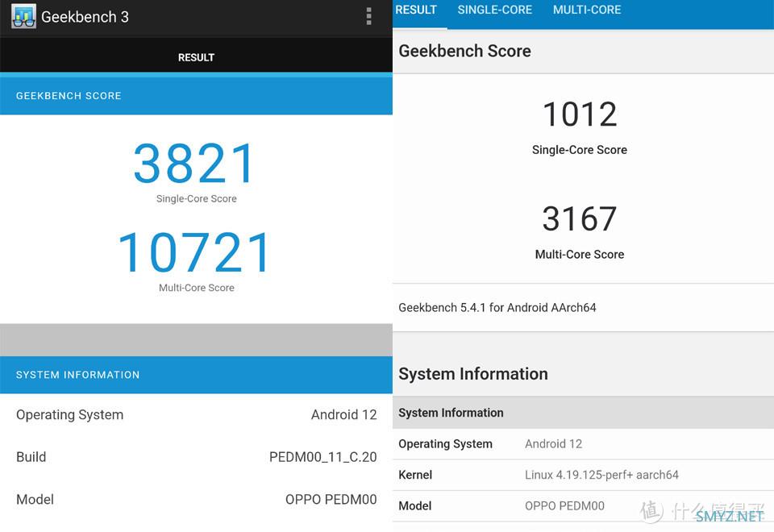Viewport: 774px width, 532px height.
Task: Select the RESULT tab in Geekbench 5
Action: coord(416,10)
